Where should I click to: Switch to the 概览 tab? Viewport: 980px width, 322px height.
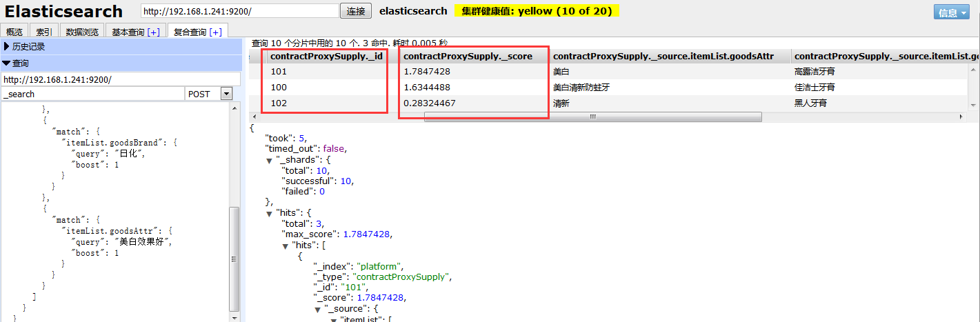pos(14,32)
